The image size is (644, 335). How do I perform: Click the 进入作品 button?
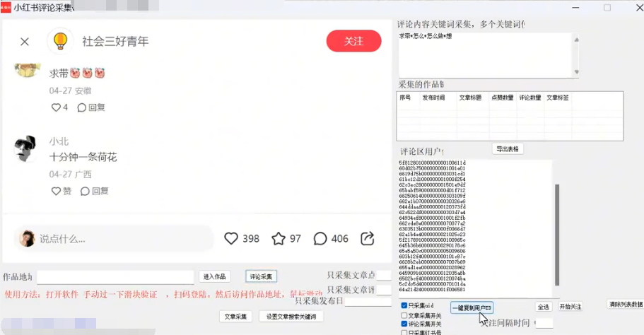214,277
